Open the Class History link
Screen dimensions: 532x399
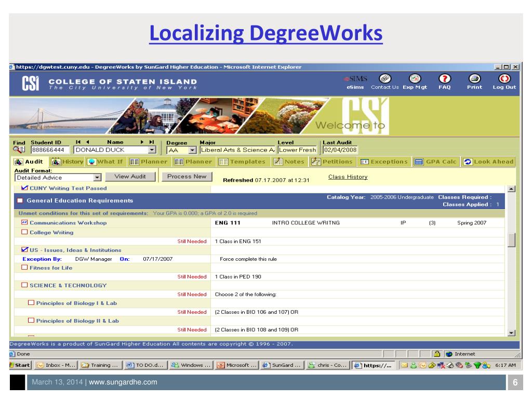click(x=348, y=177)
